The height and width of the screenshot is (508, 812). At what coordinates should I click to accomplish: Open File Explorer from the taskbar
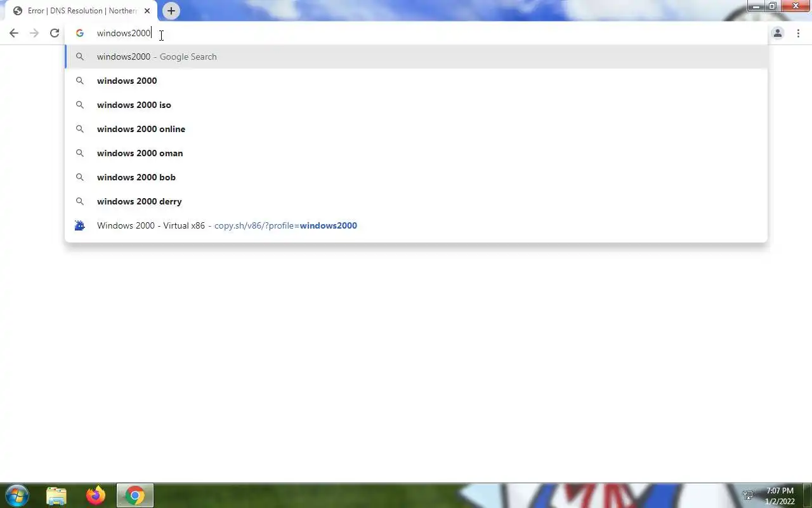tap(56, 495)
